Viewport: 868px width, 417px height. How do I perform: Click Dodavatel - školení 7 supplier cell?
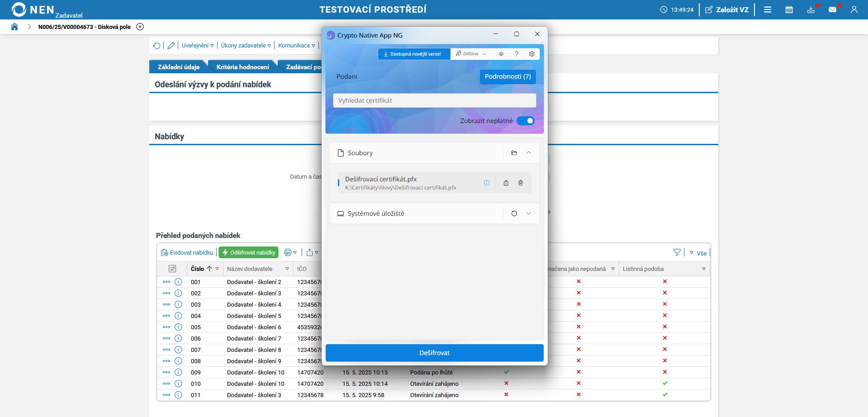coord(254,338)
